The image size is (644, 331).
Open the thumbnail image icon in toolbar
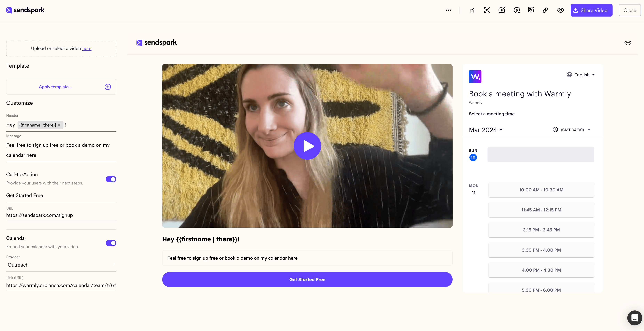[531, 10]
